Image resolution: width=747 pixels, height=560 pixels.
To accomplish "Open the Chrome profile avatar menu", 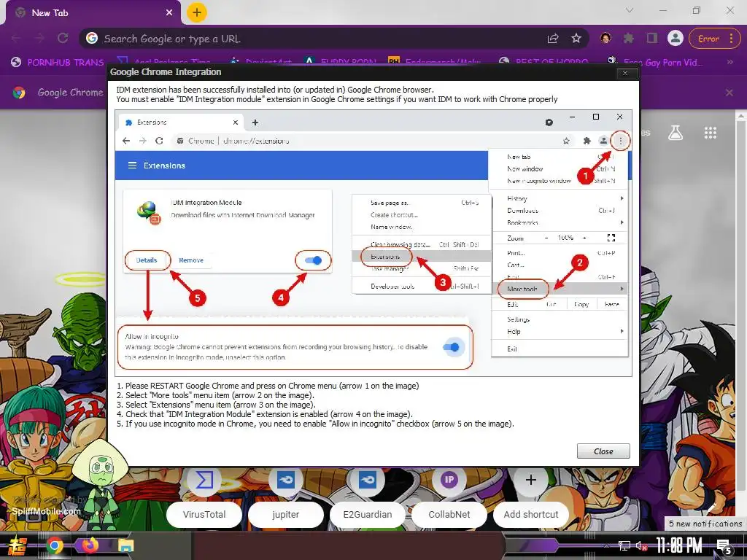I will coord(675,38).
